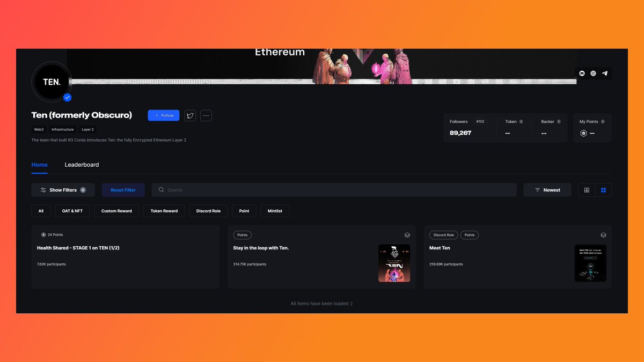
Task: Click the 7.82K participants text
Action: tap(52, 264)
